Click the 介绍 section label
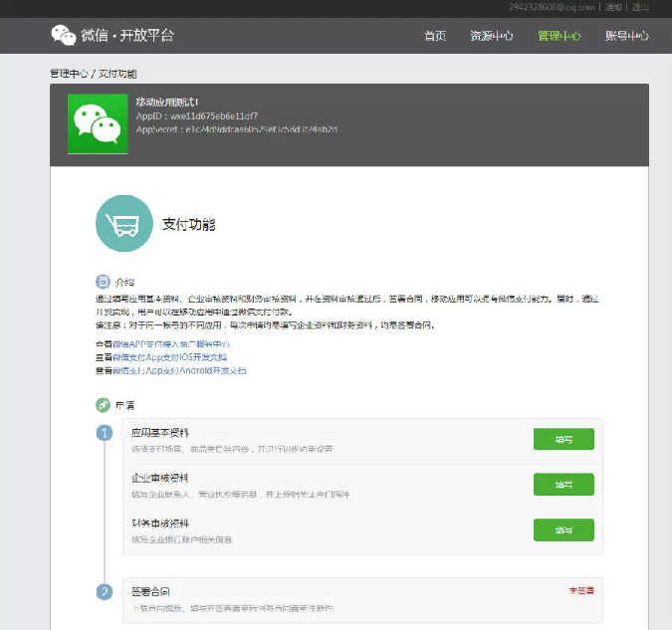The height and width of the screenshot is (630, 672). point(124,282)
